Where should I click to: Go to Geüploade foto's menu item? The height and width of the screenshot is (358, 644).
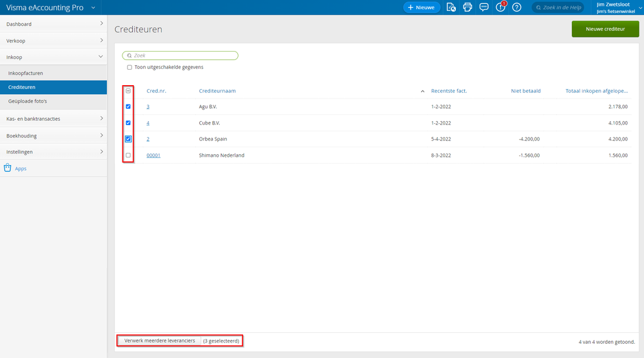pos(28,101)
